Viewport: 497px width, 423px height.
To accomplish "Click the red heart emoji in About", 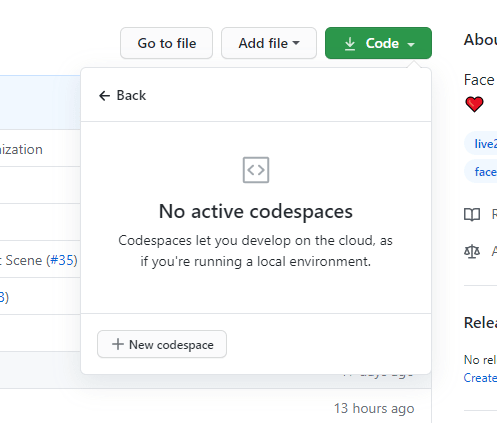I will pos(474,104).
